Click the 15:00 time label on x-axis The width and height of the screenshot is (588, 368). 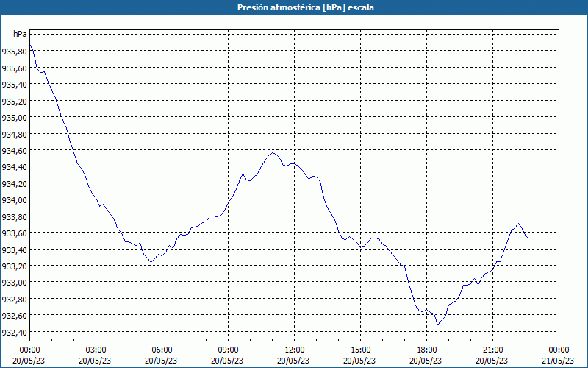361,350
